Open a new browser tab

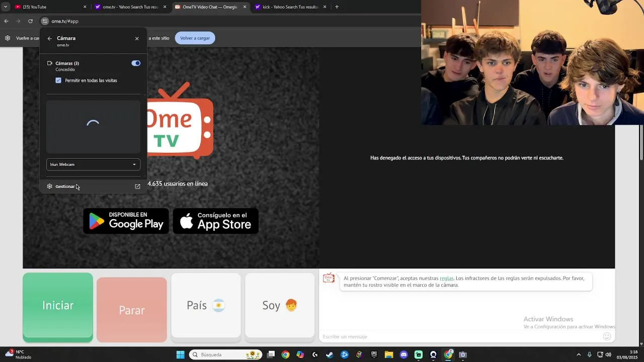pos(337,7)
